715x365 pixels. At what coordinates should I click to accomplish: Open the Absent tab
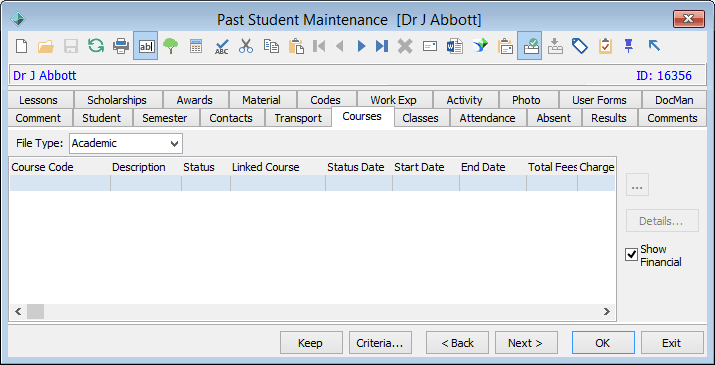click(x=554, y=118)
